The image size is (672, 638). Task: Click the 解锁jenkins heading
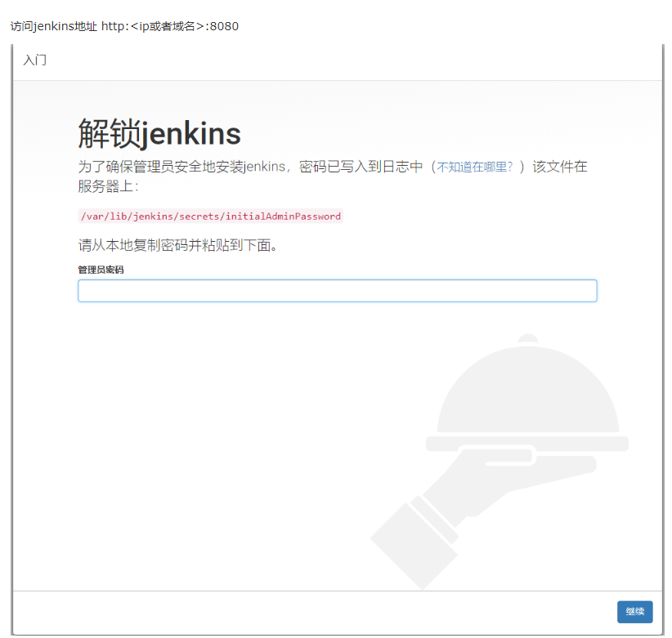tap(159, 134)
